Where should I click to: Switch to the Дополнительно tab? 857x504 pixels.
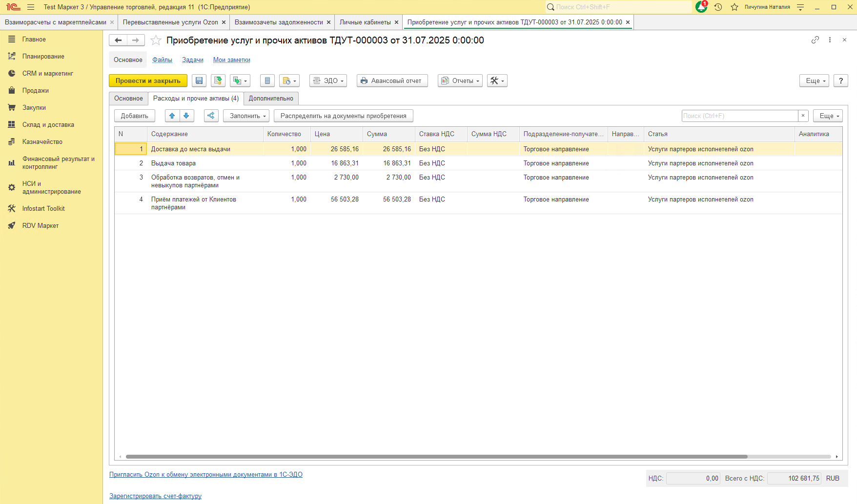tap(271, 99)
